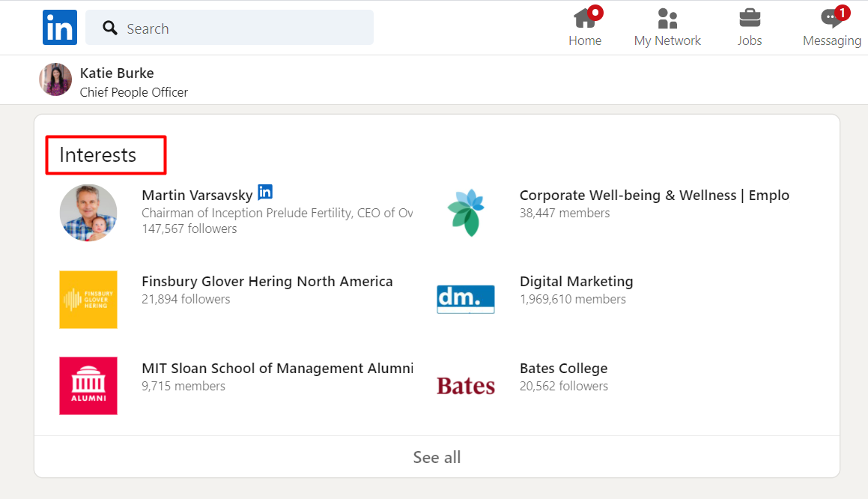Click the Home nav label
The height and width of the screenshot is (499, 868).
[585, 40]
